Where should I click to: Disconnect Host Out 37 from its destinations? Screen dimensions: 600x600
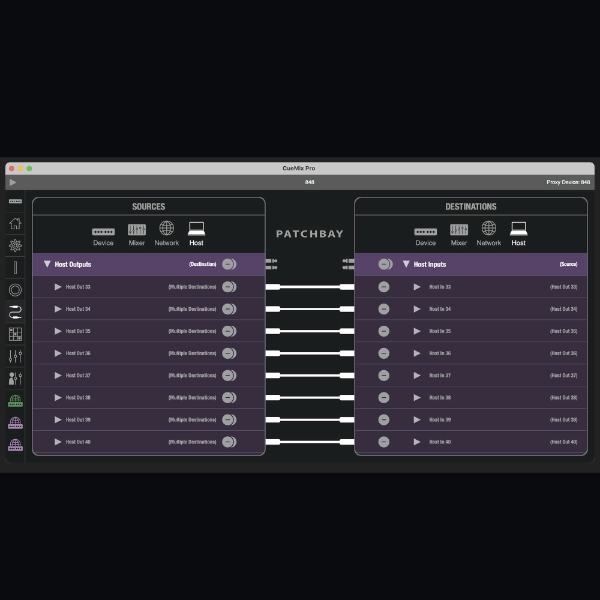click(x=229, y=375)
